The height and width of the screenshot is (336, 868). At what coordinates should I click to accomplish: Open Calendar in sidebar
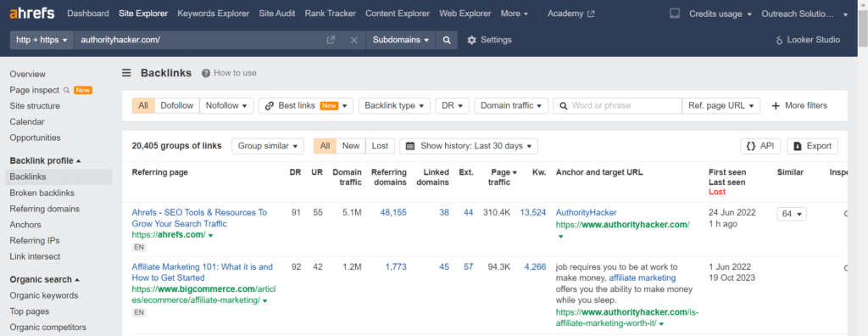(27, 121)
